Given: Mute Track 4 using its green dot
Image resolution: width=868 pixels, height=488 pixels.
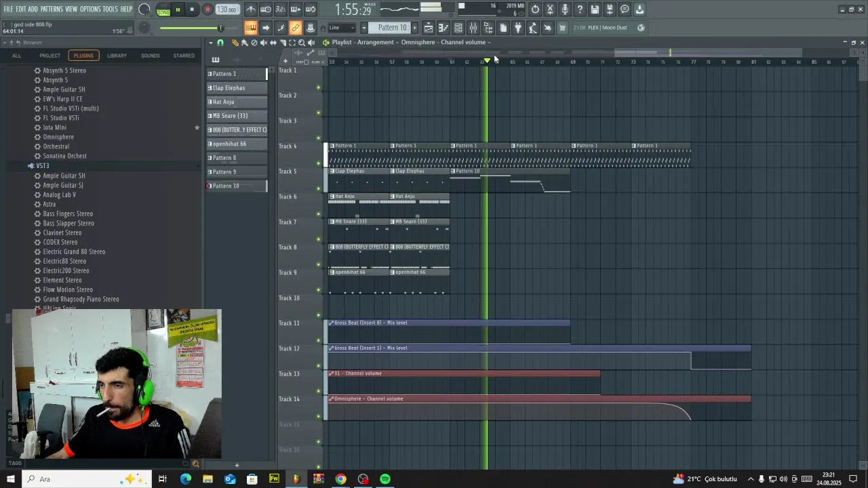Looking at the screenshot, I should pyautogui.click(x=318, y=163).
